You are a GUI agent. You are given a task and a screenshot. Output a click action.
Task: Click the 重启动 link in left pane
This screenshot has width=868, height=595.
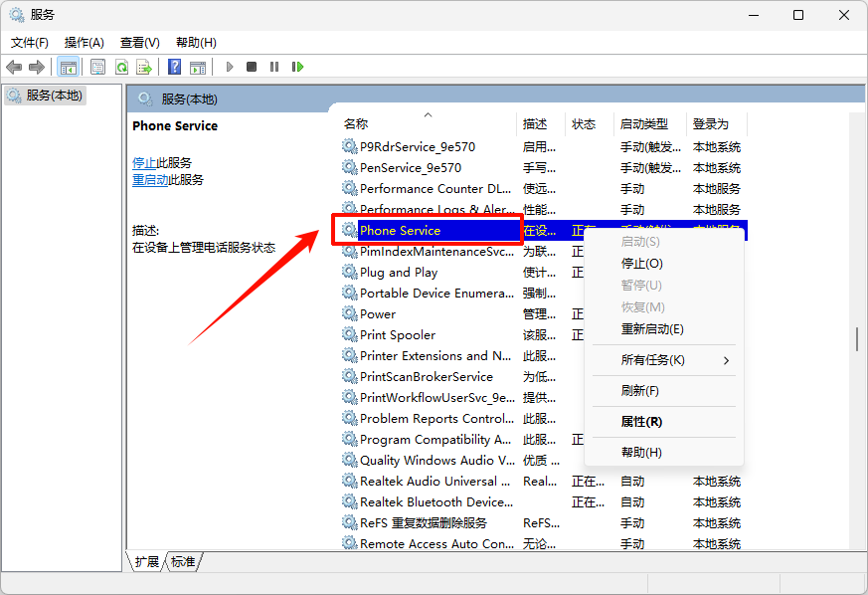[x=150, y=180]
